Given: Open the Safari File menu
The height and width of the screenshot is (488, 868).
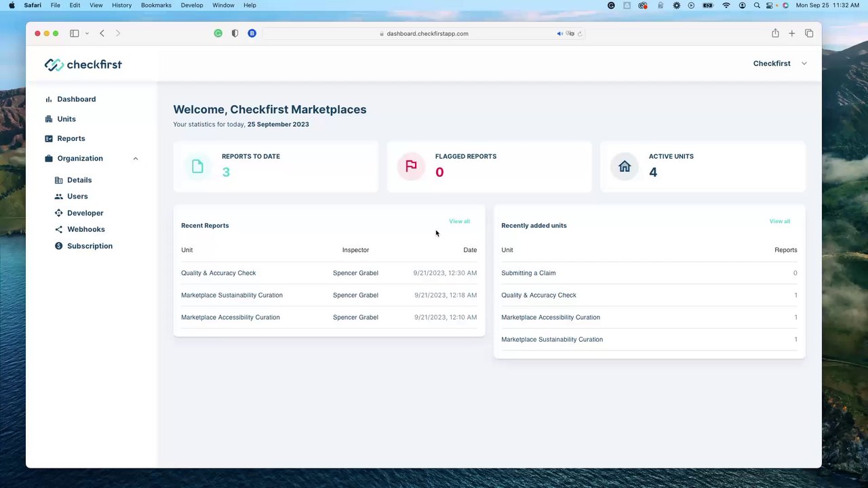Looking at the screenshot, I should tap(56, 5).
